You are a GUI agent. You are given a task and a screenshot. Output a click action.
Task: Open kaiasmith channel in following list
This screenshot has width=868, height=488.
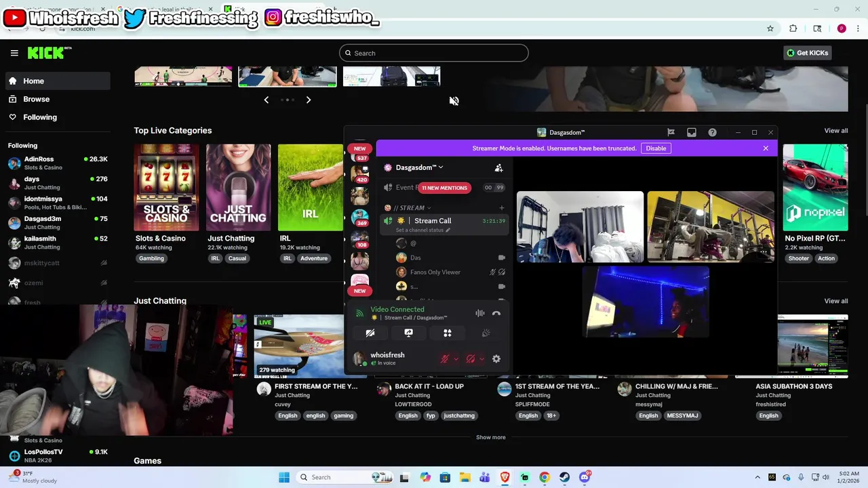tap(57, 243)
